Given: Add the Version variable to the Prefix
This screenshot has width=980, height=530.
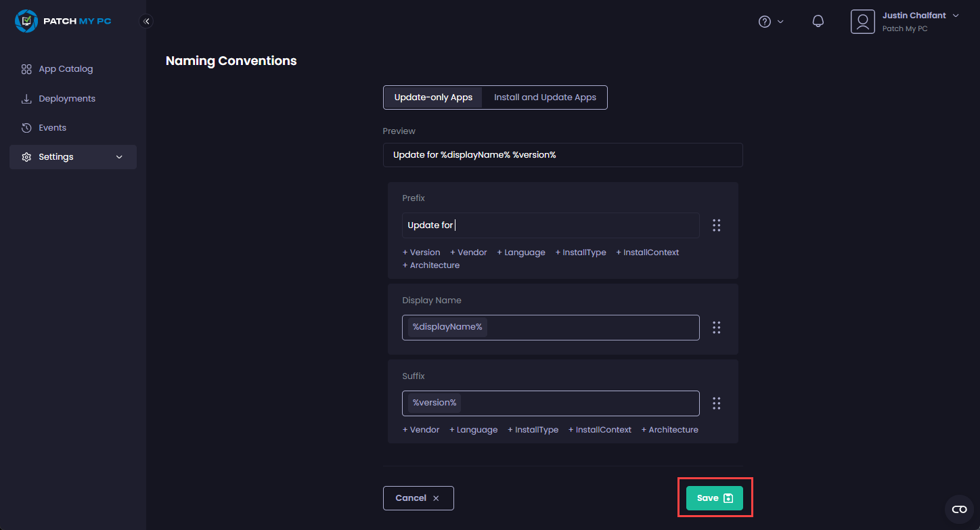Looking at the screenshot, I should click(421, 252).
